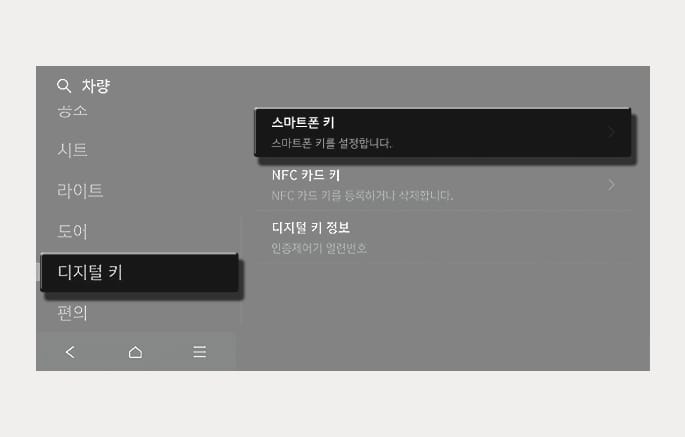This screenshot has height=437, width=685.
Task: Click the 스마트폰 키를 설정합니다 description
Action: (331, 143)
